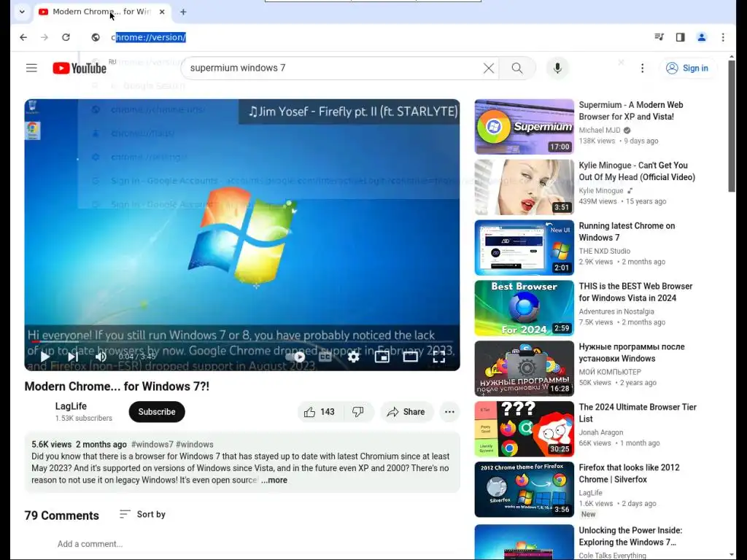
Task: Subscribe to the LagLife channel
Action: point(157,412)
